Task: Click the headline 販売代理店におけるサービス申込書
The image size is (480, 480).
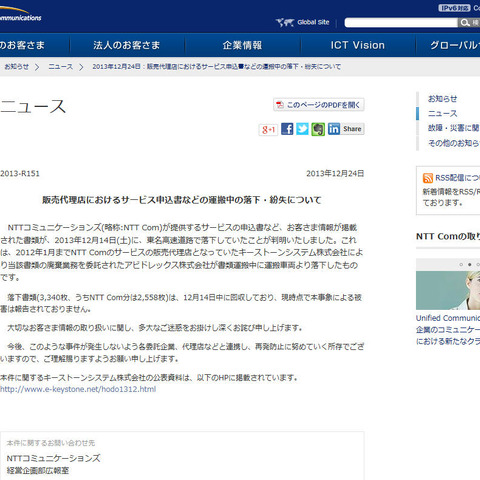Action: click(182, 200)
